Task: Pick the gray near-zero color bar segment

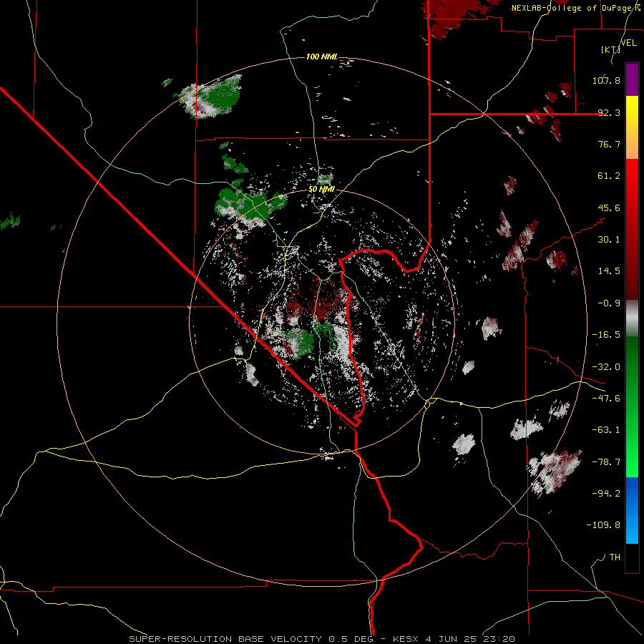Action: click(632, 318)
